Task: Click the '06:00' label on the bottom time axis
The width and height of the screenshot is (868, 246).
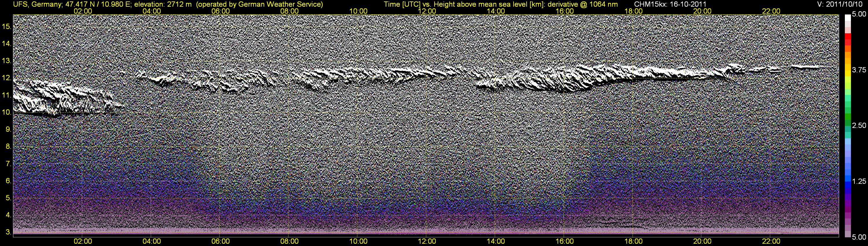Action: 220,241
